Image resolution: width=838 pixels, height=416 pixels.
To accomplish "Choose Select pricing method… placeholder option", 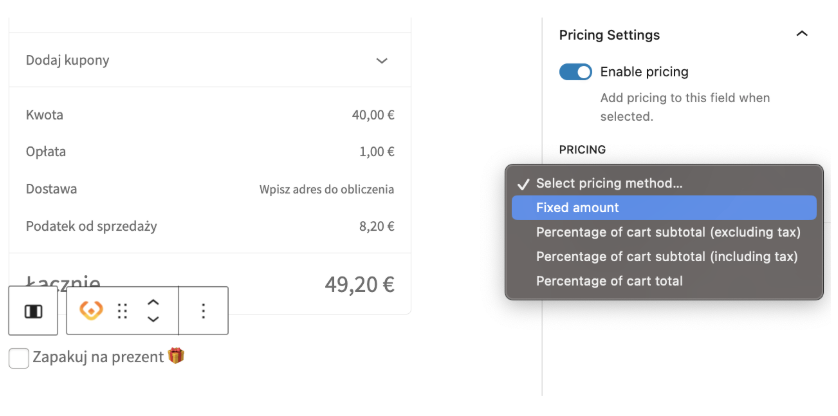I will (609, 183).
